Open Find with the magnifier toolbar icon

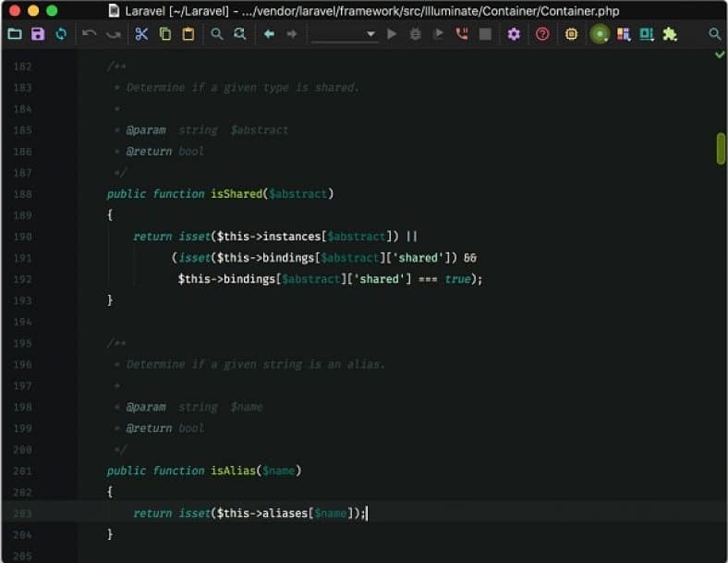click(x=217, y=34)
